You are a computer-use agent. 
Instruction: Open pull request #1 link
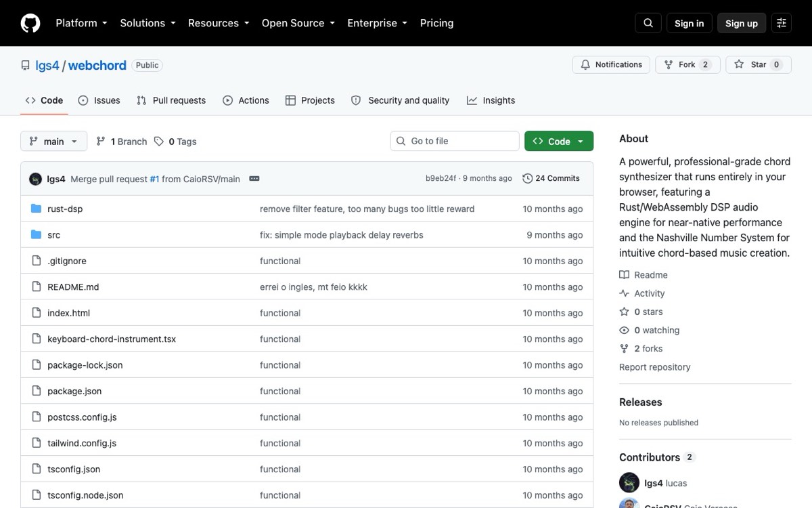[x=154, y=179]
